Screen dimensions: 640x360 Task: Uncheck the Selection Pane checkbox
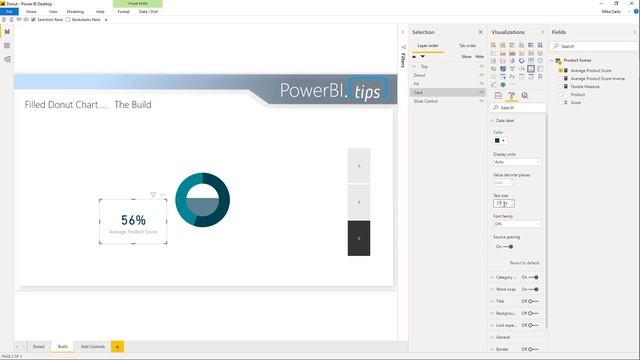(x=33, y=19)
